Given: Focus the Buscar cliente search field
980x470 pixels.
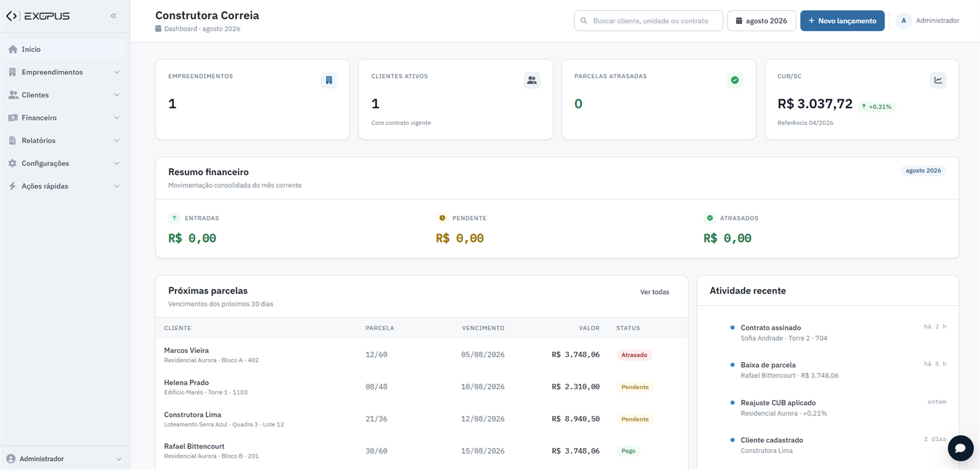Looking at the screenshot, I should pos(649,21).
